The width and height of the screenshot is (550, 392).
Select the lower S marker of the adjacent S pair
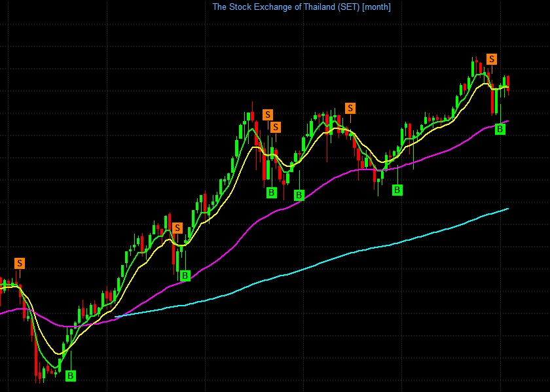(276, 127)
